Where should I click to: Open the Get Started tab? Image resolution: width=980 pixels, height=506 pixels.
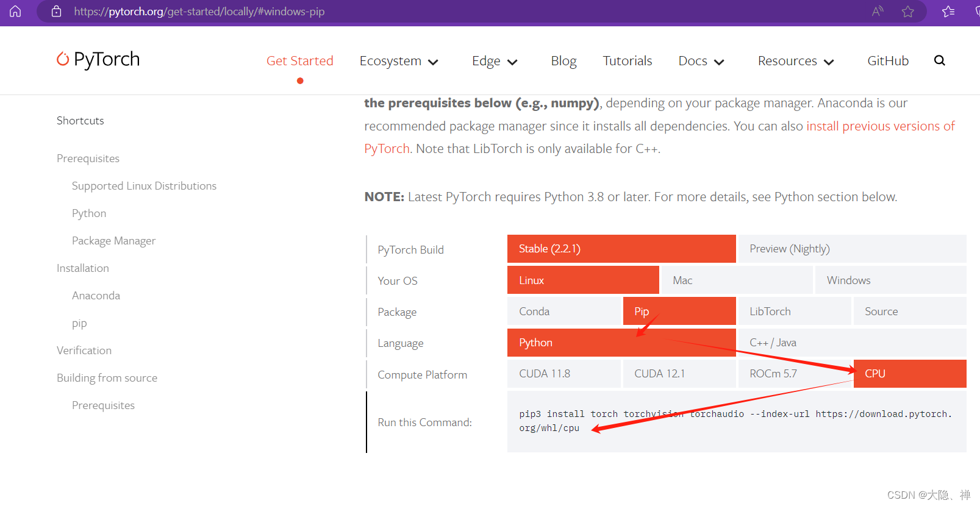coord(300,61)
